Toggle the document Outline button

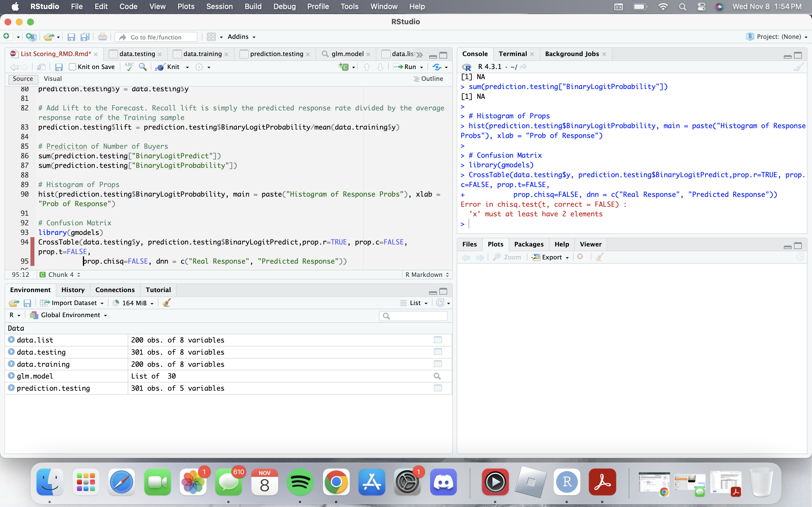click(428, 79)
